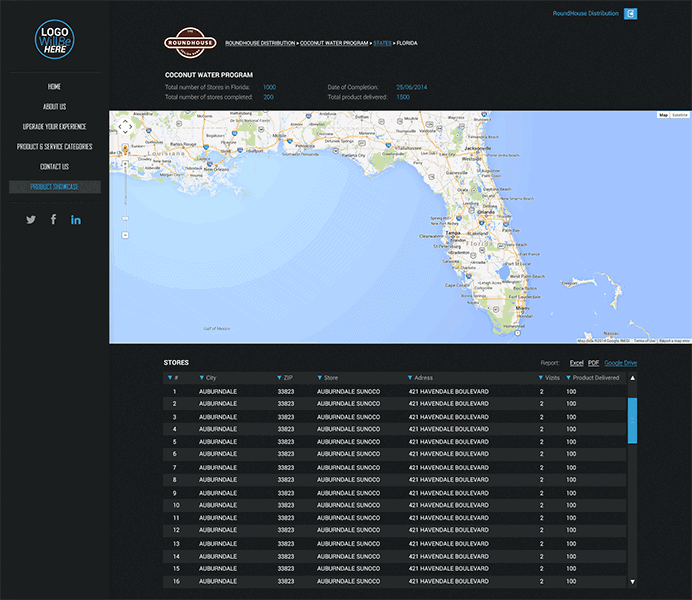Sort by the # column arrow
The height and width of the screenshot is (600, 692).
pos(170,378)
